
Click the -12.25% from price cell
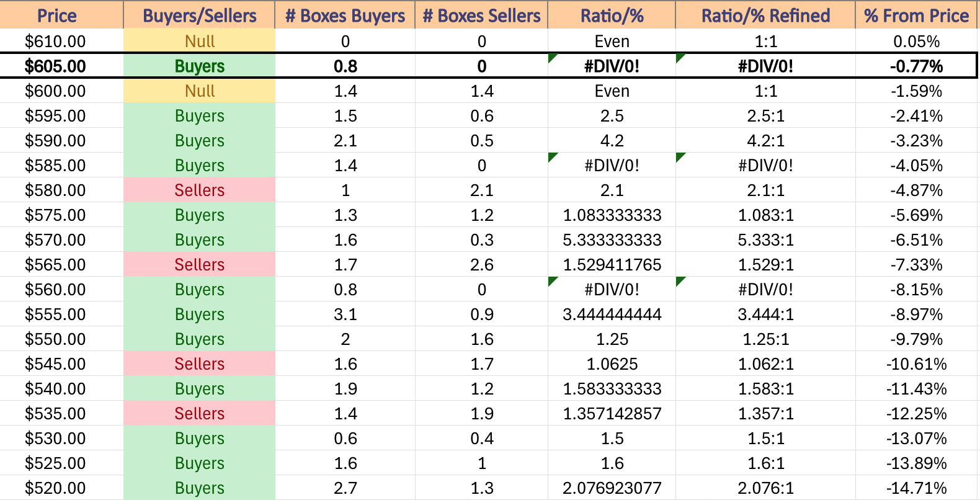(x=916, y=413)
